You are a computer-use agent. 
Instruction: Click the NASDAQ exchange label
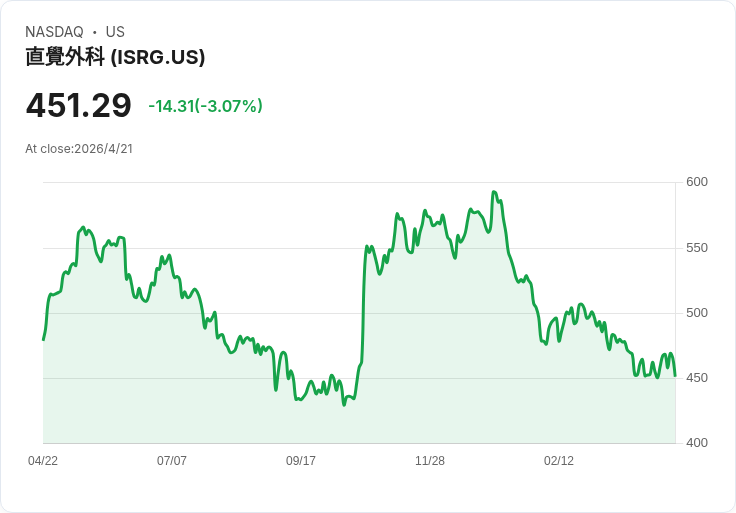pos(54,32)
